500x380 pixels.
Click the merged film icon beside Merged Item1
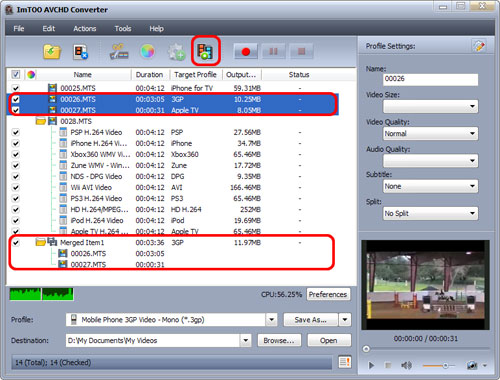(52, 242)
